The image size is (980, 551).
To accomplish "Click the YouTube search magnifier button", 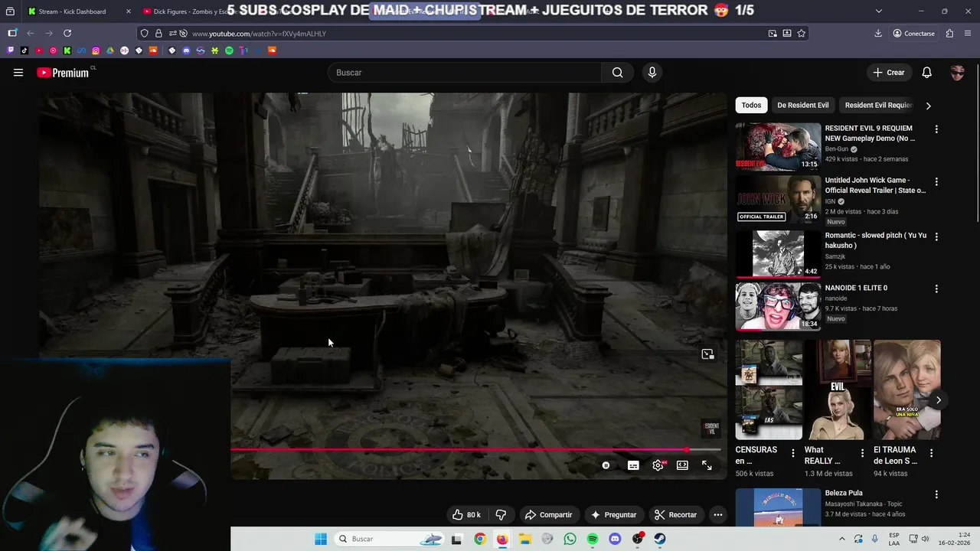I will [x=617, y=73].
